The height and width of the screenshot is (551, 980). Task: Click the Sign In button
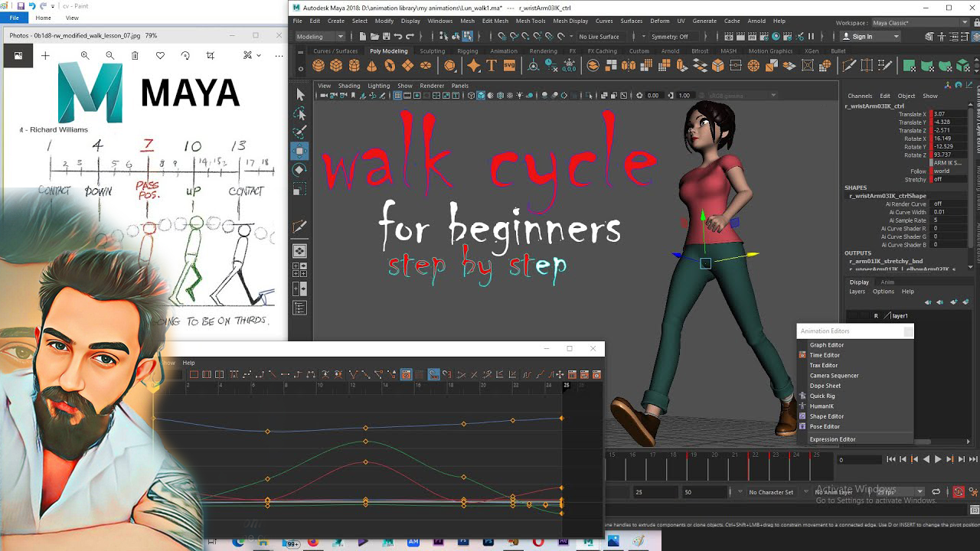(862, 37)
